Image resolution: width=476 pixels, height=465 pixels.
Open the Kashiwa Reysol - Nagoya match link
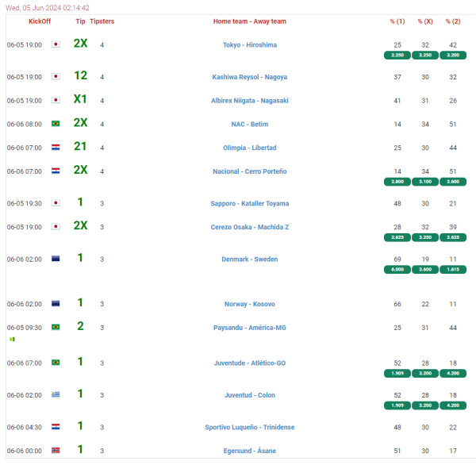click(x=250, y=77)
